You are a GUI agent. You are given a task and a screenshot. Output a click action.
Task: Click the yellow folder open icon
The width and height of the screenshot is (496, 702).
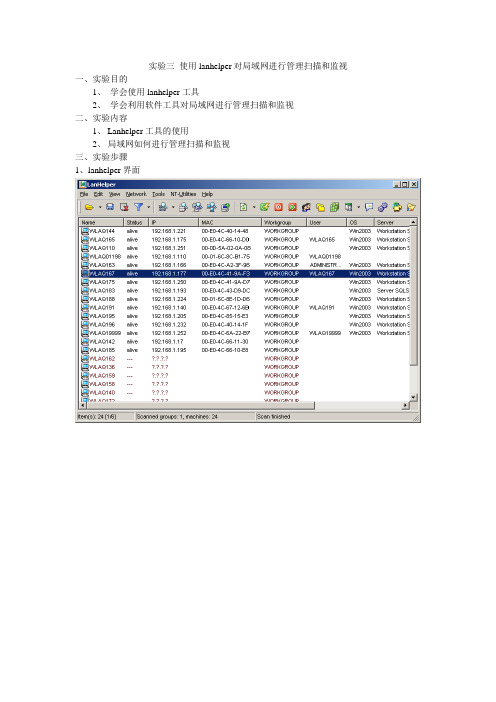(89, 207)
